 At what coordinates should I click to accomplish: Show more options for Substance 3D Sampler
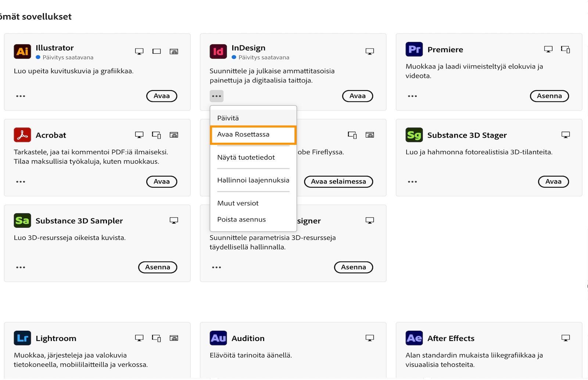(21, 267)
